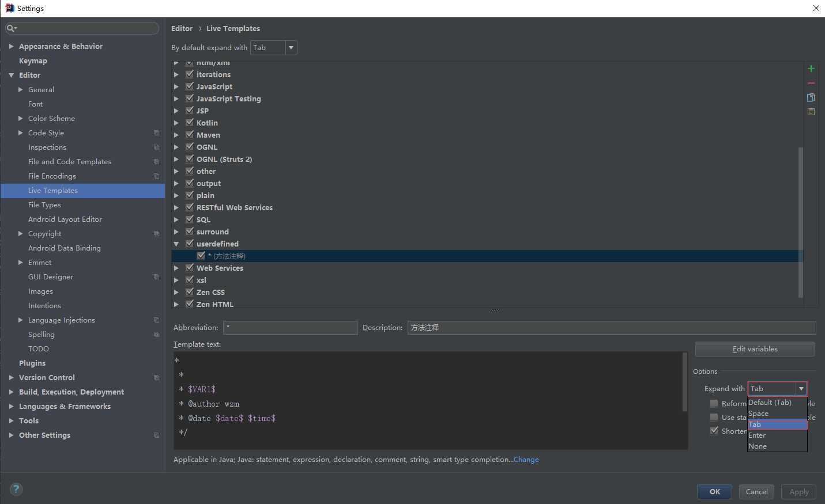Click the Edit variables button
Screen dimensions: 825x504
point(755,349)
